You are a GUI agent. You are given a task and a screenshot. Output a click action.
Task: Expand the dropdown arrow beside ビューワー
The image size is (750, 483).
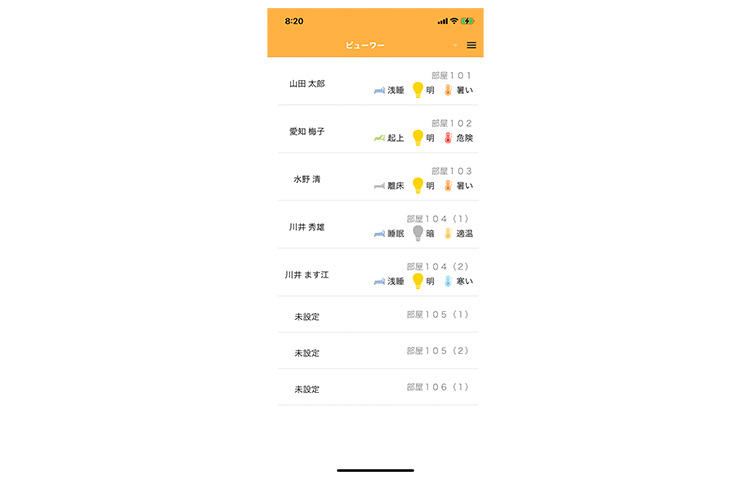pos(455,45)
